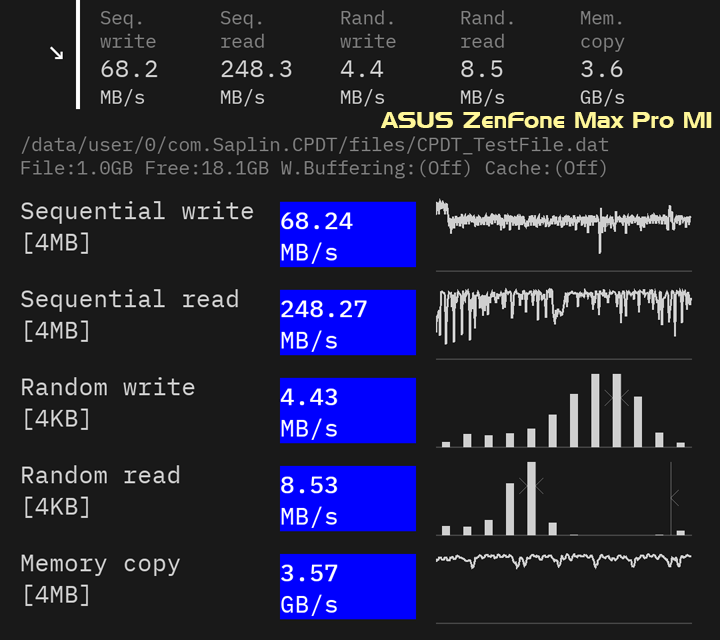Click the CPDT_TestFile.dat file path line

[315, 145]
